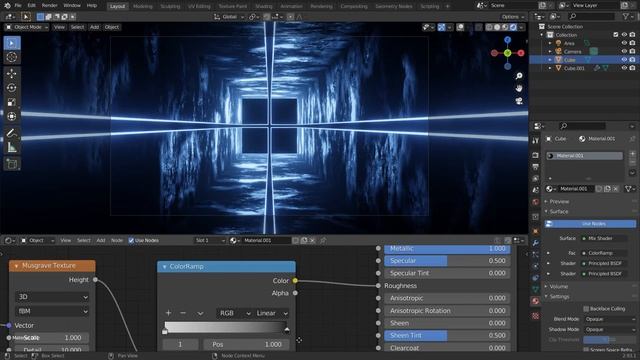Select the Rotate tool
640x360 pixels.
point(12,88)
